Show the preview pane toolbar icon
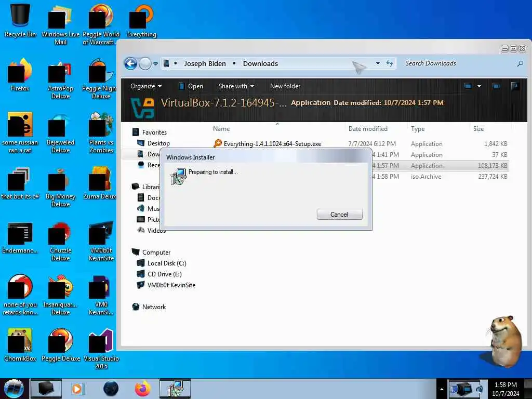Image resolution: width=532 pixels, height=399 pixels. [x=496, y=86]
